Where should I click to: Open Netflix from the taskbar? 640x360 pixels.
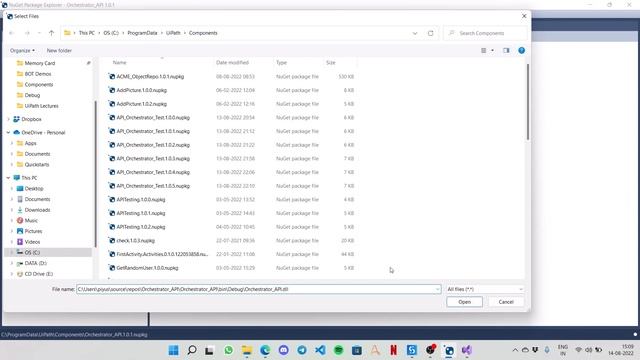click(393, 350)
